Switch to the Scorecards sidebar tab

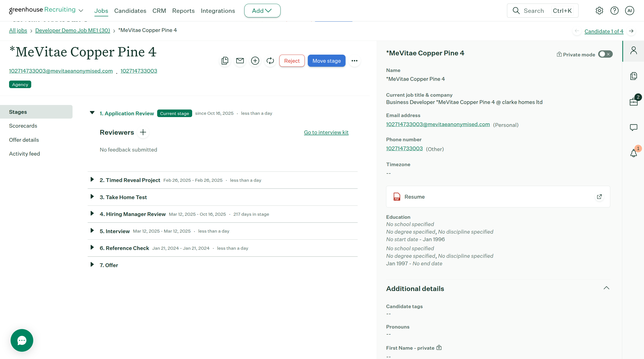coord(23,126)
